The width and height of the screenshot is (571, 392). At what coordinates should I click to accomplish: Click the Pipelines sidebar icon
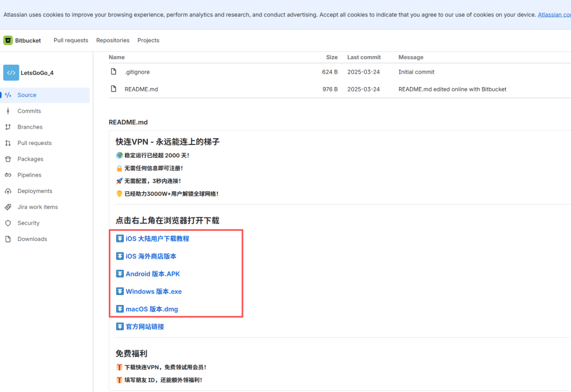point(8,175)
